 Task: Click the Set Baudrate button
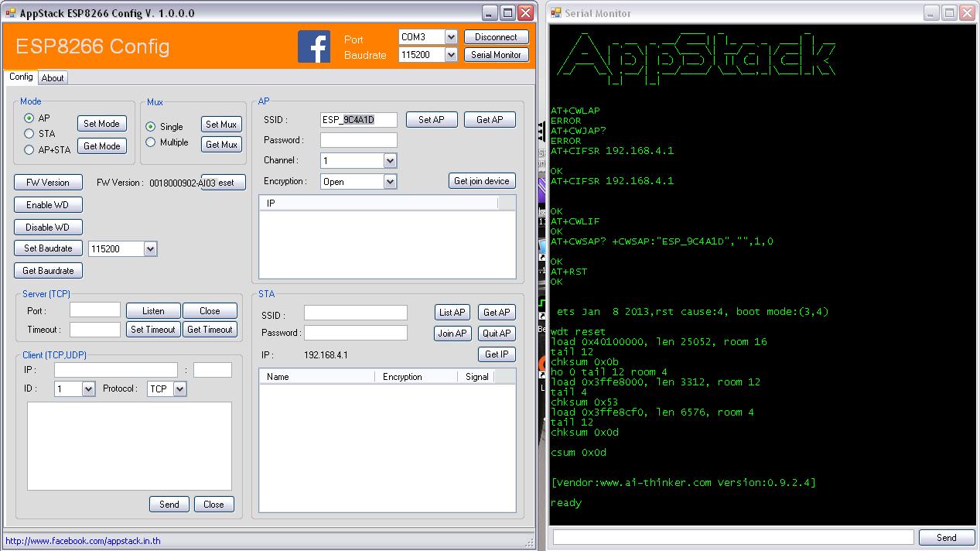[x=48, y=248]
